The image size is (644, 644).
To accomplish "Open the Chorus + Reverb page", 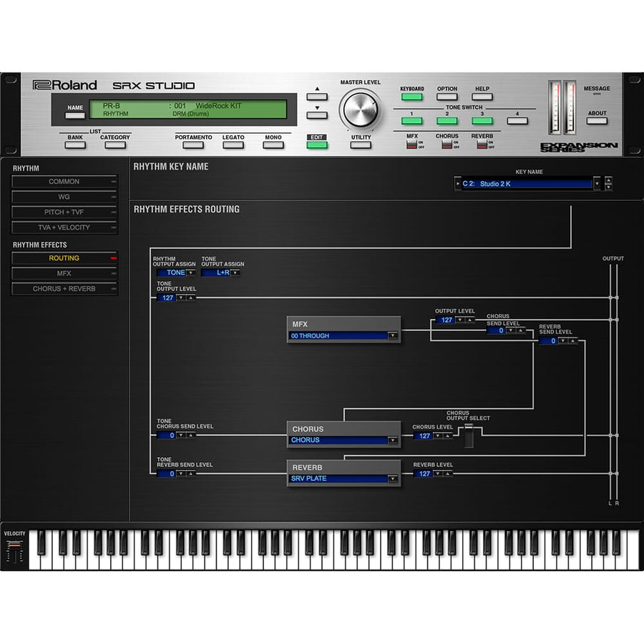I will (64, 289).
